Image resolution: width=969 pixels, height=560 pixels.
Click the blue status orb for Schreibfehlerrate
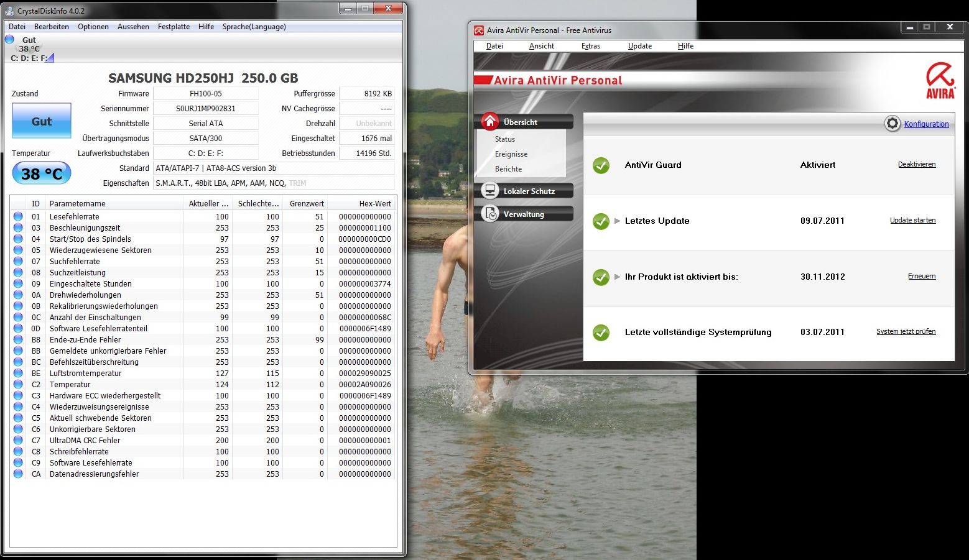coord(18,451)
